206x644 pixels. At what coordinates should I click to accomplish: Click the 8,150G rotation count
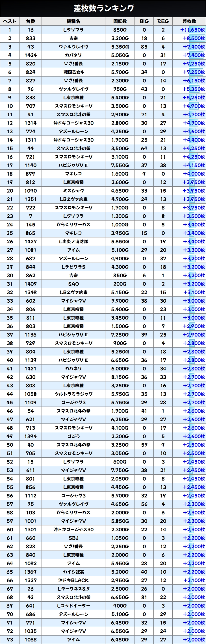tap(120, 377)
